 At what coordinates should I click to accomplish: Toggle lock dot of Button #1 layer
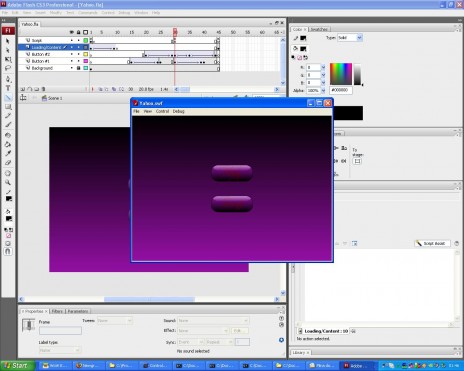coord(79,61)
